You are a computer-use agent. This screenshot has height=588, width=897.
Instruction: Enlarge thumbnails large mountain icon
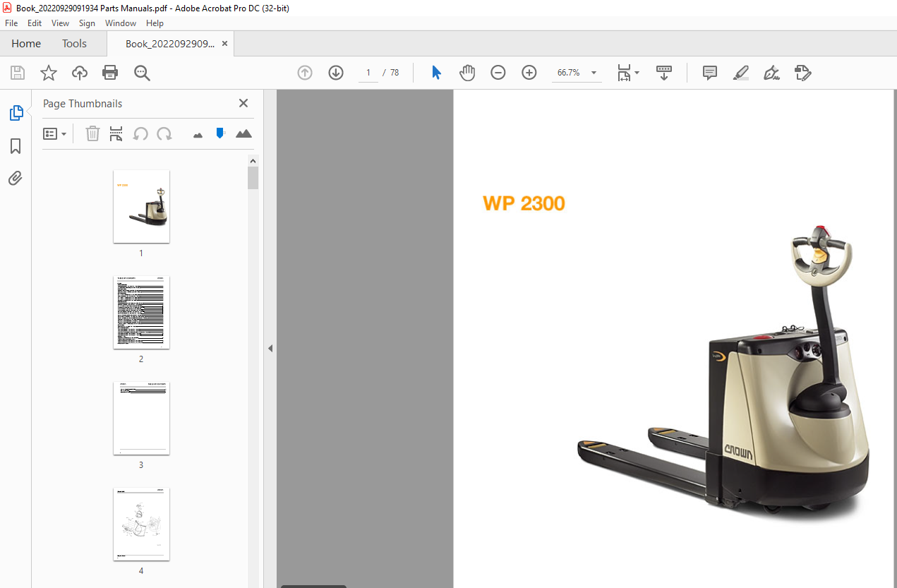pos(243,133)
